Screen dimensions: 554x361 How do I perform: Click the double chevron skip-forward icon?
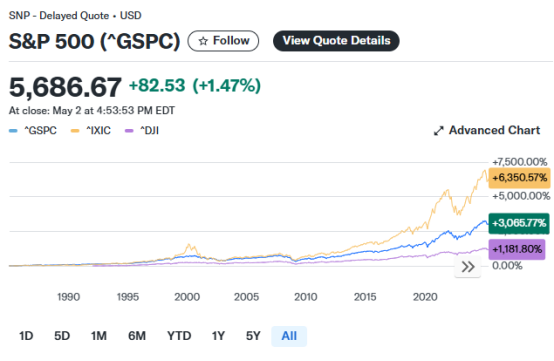(468, 267)
